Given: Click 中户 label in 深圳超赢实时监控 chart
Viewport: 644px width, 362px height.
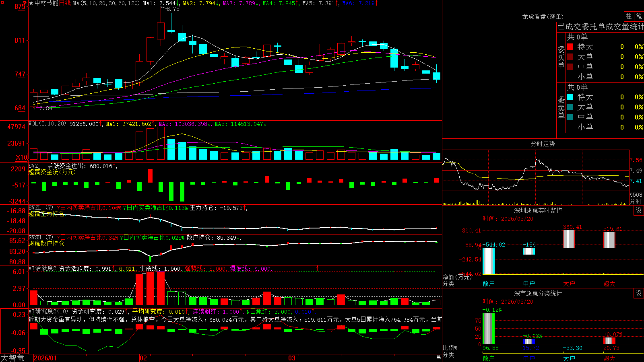Looking at the screenshot, I should [x=529, y=284].
